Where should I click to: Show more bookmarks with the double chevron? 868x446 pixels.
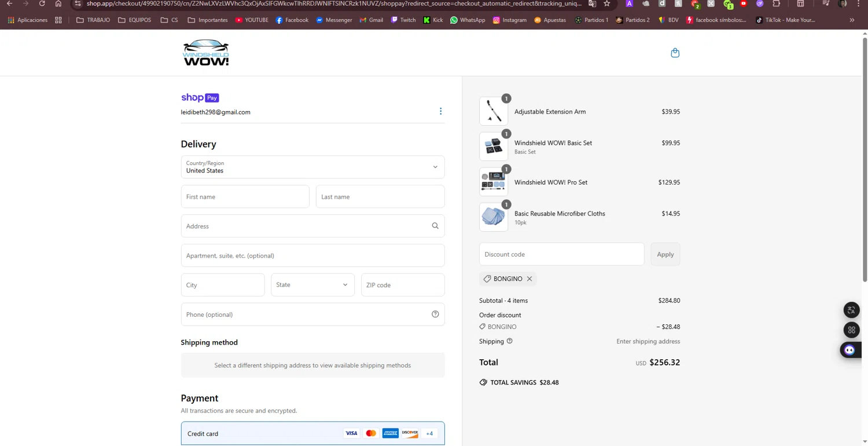(852, 20)
